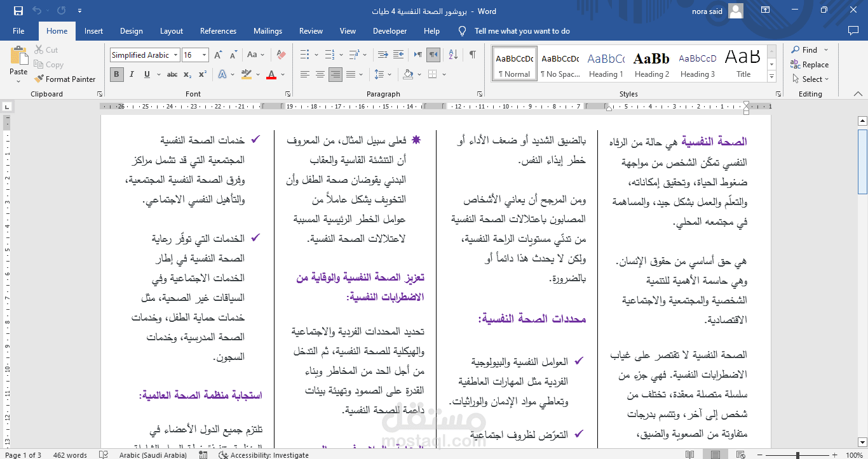Switch to the Mailings tab

(x=268, y=31)
